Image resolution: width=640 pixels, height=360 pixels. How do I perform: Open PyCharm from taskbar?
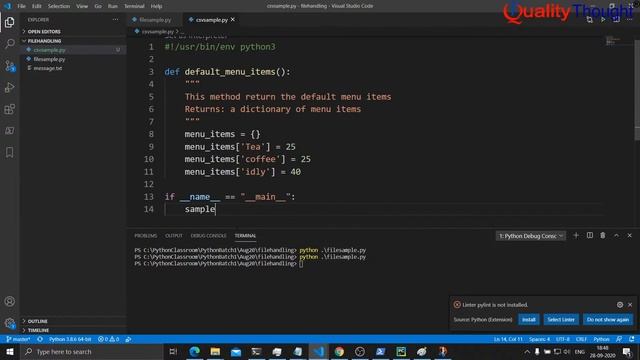401,351
